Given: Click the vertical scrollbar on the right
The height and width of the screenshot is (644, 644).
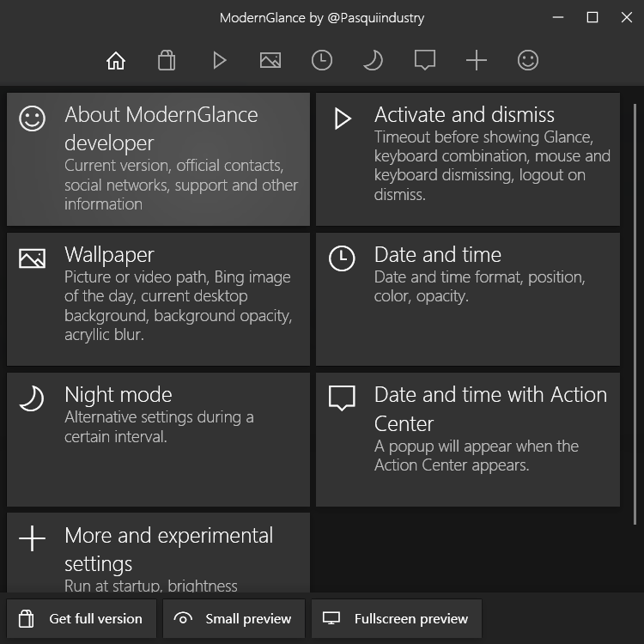Looking at the screenshot, I should (x=635, y=313).
